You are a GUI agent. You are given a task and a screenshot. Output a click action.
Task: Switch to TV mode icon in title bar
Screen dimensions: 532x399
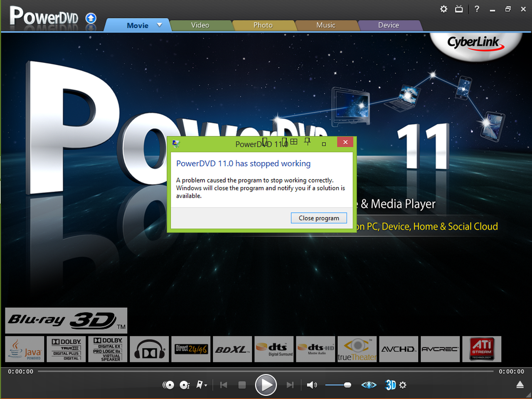(x=459, y=9)
